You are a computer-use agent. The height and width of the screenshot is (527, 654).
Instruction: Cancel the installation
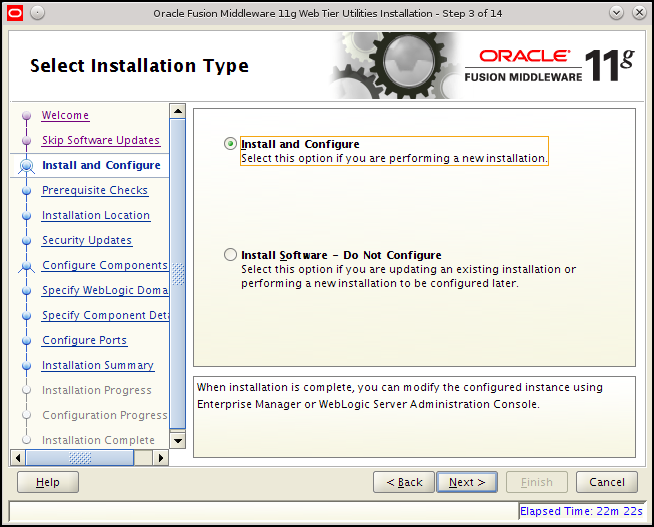(607, 482)
